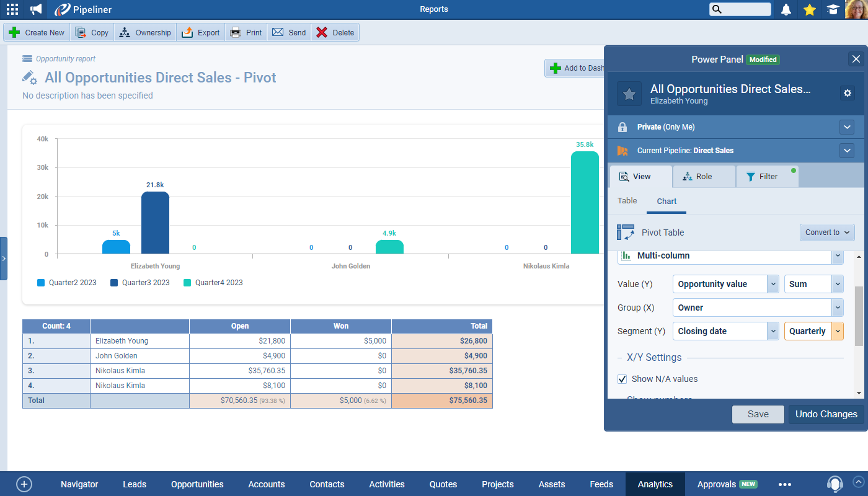Switch to the Filter tab
Screen dimensions: 868x496
[x=767, y=177]
